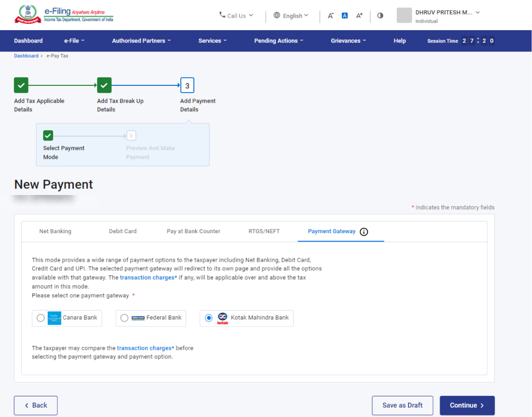Click the globe language icon

[x=277, y=15]
